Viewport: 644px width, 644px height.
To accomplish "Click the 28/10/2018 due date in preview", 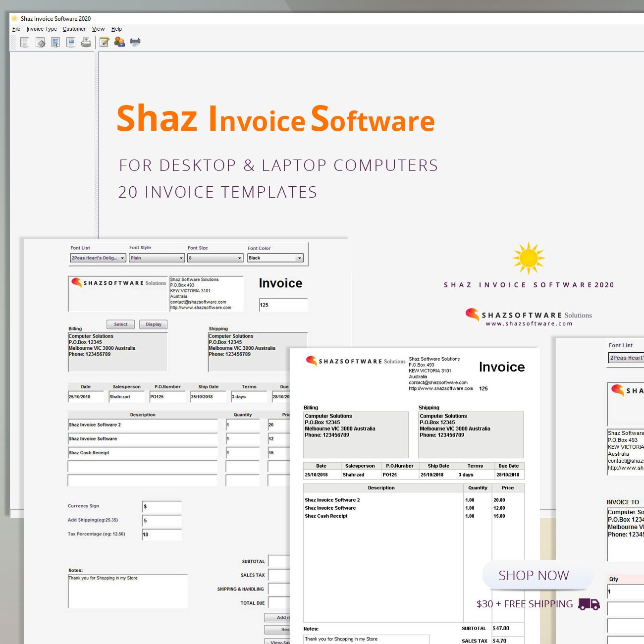I will point(508,475).
